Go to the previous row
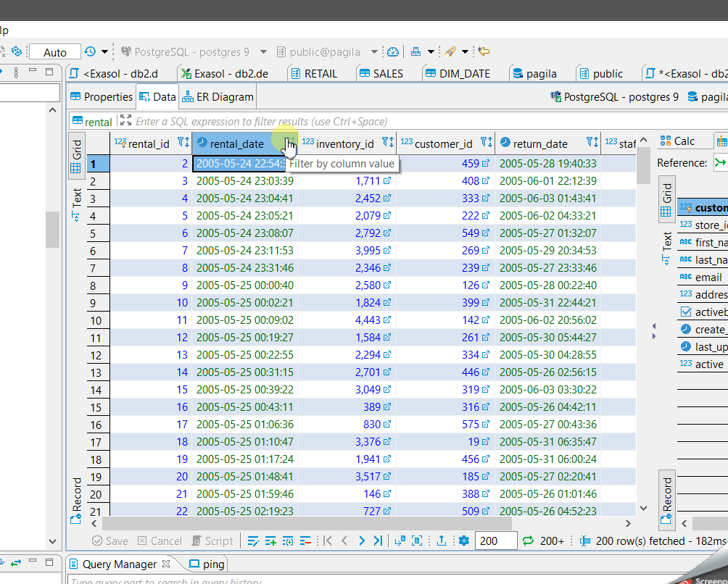728x584 pixels. click(344, 541)
